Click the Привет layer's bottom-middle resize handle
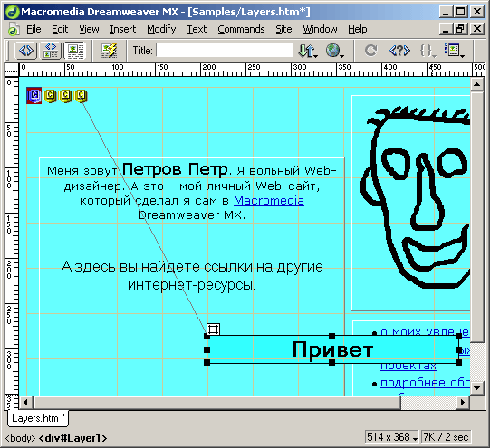The height and width of the screenshot is (448, 490). pos(331,362)
